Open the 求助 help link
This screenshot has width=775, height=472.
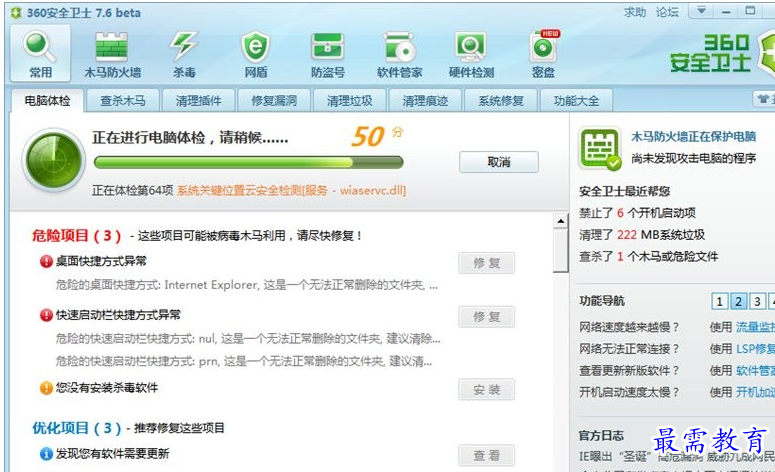pos(635,12)
